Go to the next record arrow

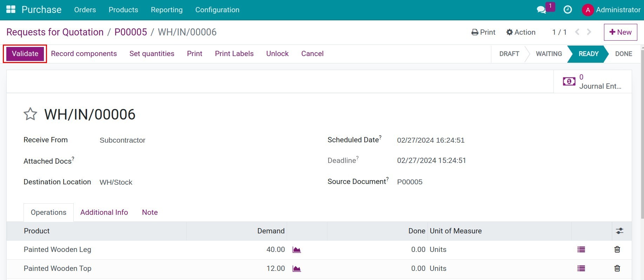589,32
